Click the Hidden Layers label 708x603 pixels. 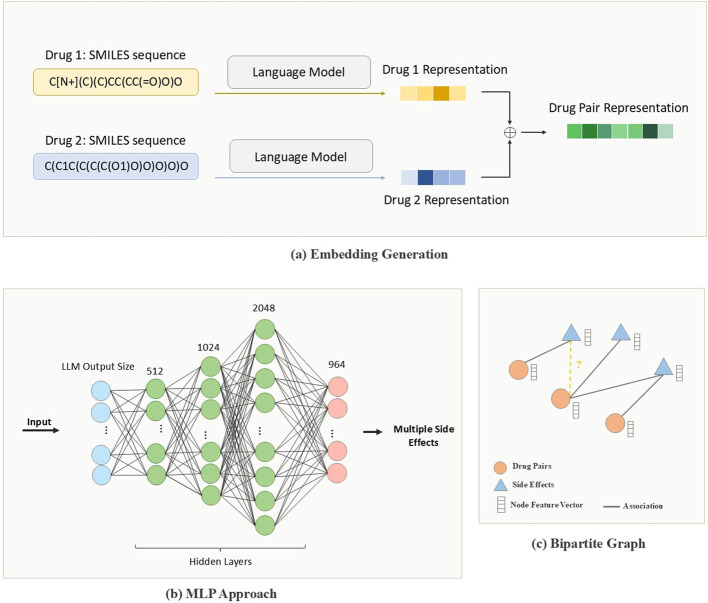220,561
